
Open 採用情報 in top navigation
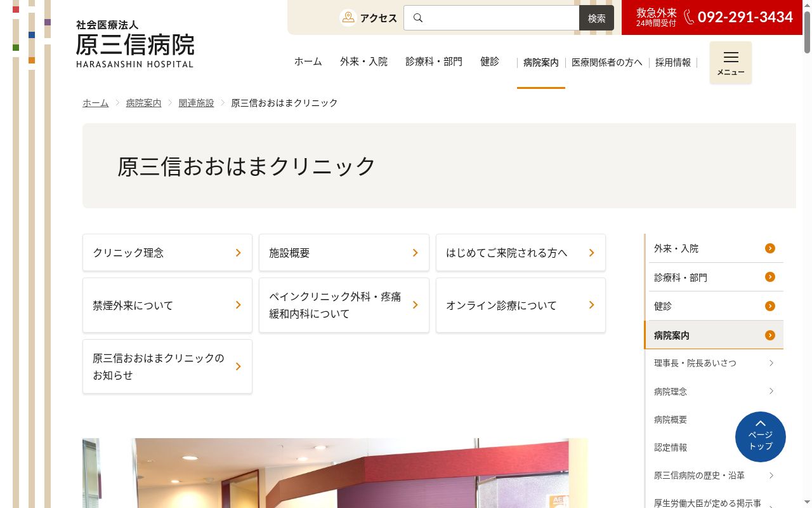[673, 62]
